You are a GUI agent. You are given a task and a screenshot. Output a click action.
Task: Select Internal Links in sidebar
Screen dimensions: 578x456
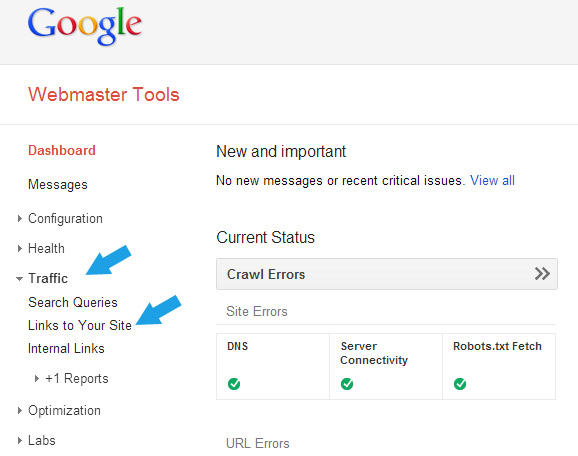[66, 348]
